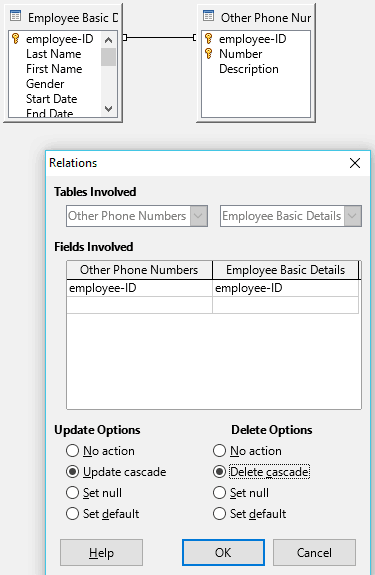The image size is (375, 575).
Task: Select the Employee Basic Details column header
Action: point(285,270)
